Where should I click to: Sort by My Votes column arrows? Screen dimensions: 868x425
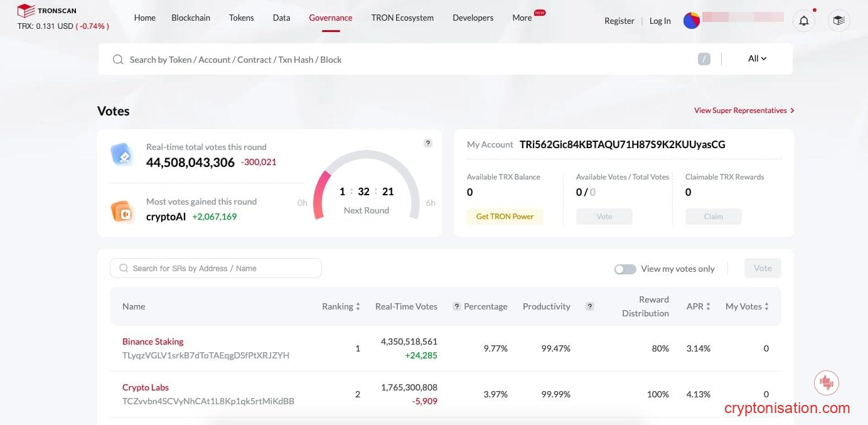click(766, 306)
